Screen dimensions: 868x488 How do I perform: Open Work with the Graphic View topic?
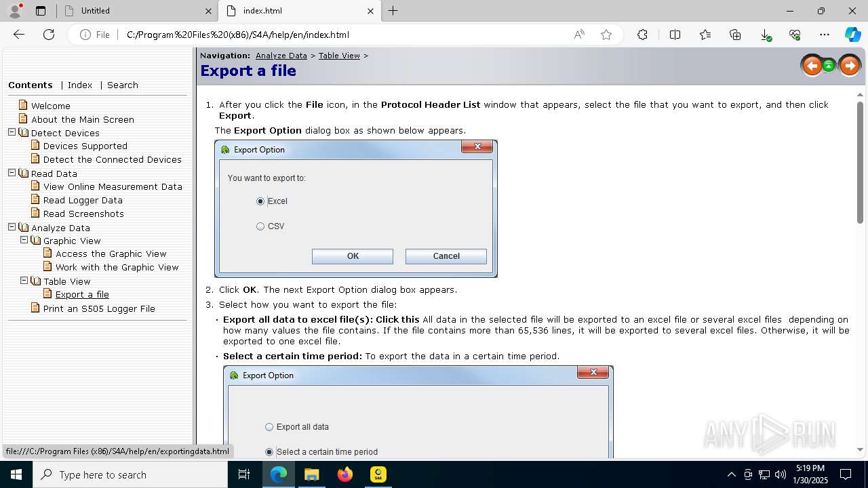117,267
